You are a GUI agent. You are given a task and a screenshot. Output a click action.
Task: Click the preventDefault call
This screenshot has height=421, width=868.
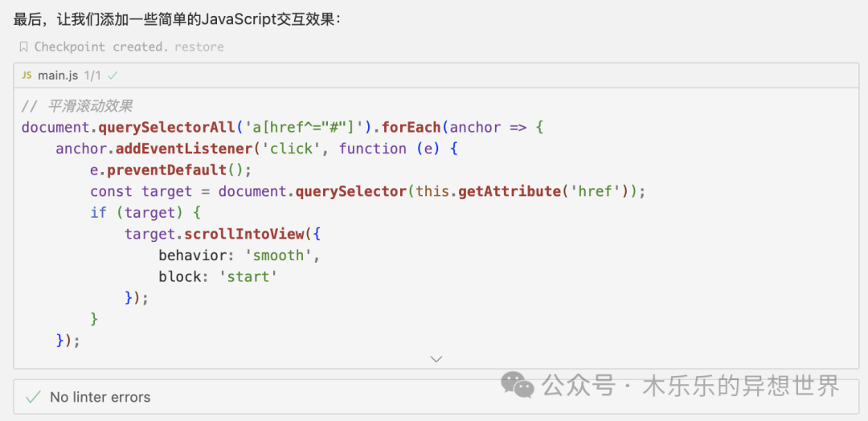[x=166, y=170]
